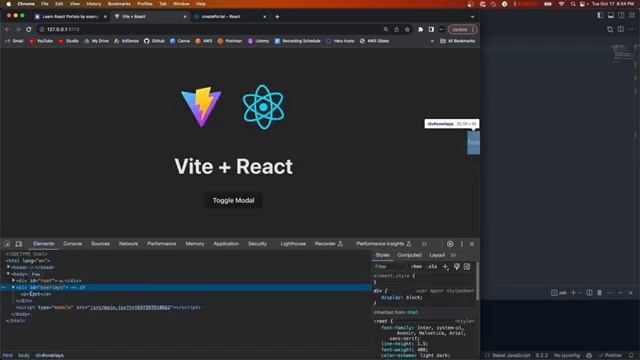Click the Toggle Modal button

point(233,200)
